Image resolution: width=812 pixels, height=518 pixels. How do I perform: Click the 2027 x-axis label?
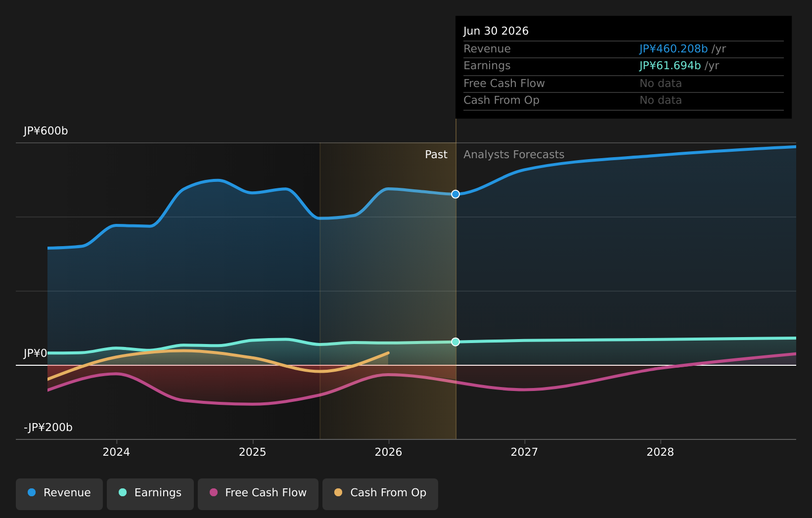(x=524, y=452)
